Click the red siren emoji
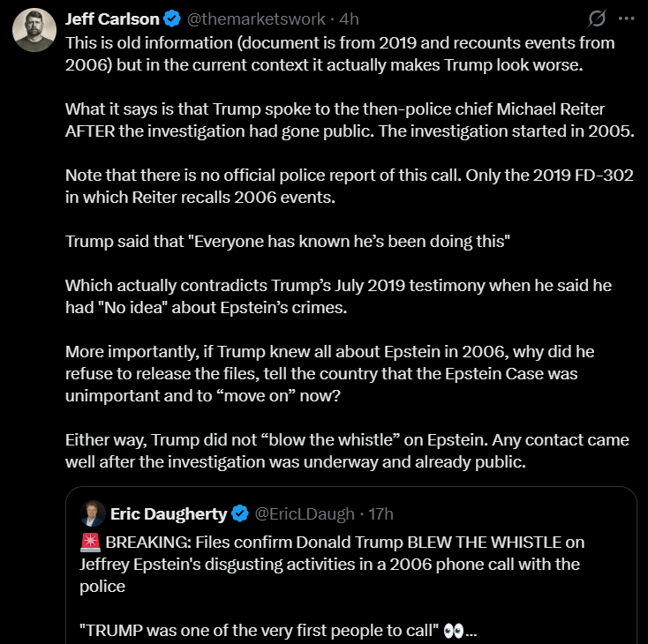The width and height of the screenshot is (648, 644). pyautogui.click(x=90, y=543)
